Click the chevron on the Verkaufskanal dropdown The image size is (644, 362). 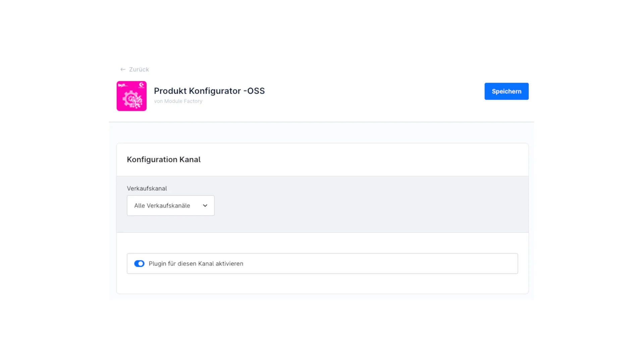[x=205, y=205]
